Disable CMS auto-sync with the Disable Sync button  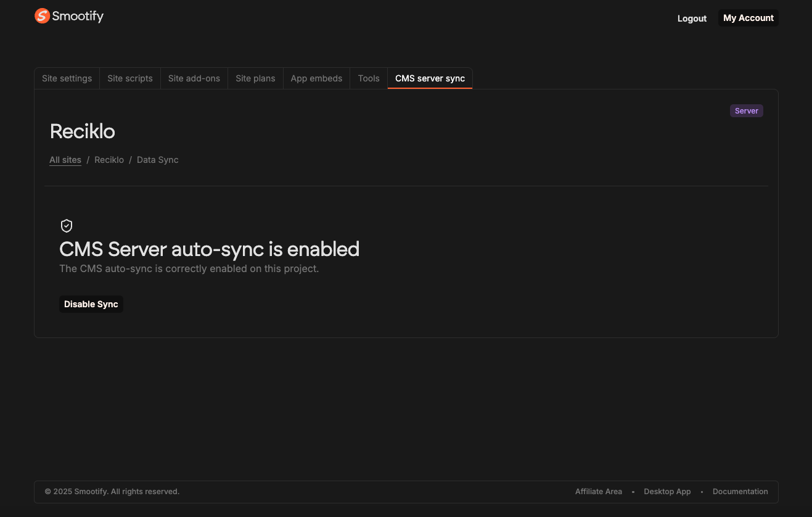pyautogui.click(x=91, y=304)
